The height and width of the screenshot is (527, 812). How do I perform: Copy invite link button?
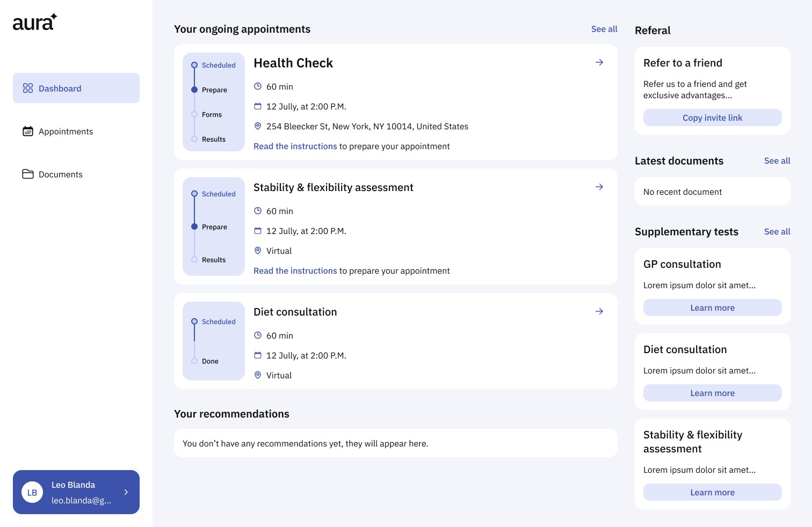[713, 118]
